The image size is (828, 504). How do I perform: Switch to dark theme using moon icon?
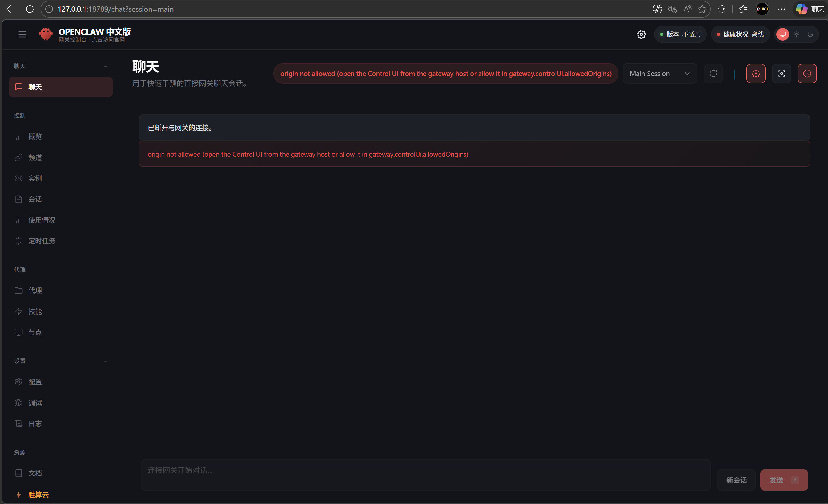point(810,34)
